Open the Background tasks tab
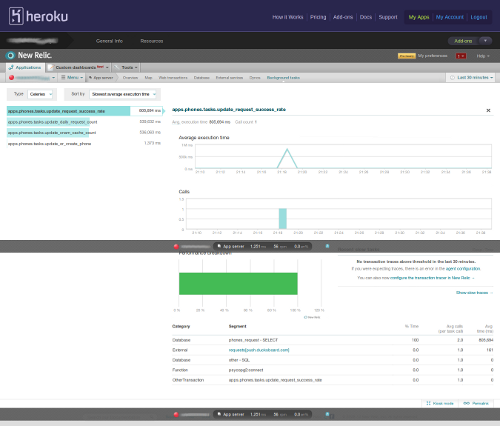 [283, 78]
